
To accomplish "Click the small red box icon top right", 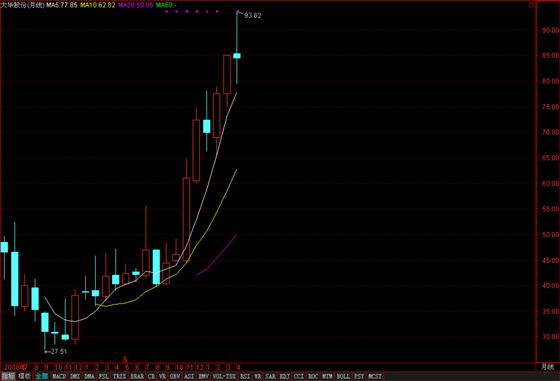I will pyautogui.click(x=531, y=5).
